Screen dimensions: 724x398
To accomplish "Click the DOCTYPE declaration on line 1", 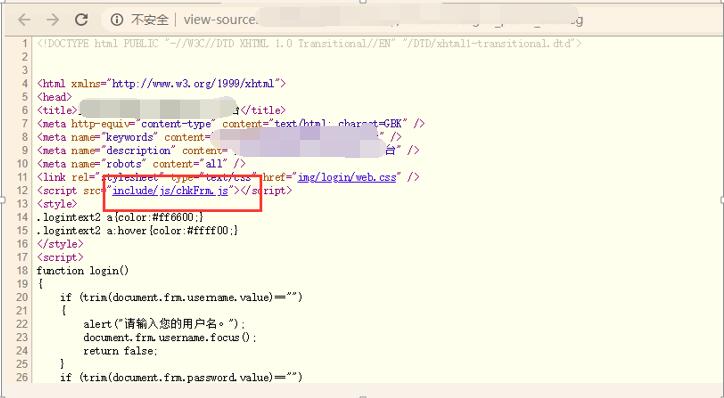I will pyautogui.click(x=309, y=44).
